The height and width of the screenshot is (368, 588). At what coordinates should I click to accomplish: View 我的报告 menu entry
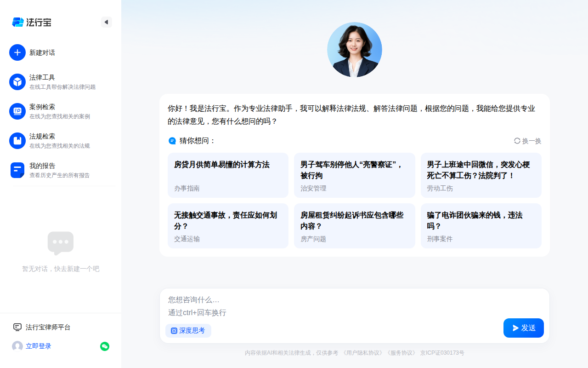pyautogui.click(x=60, y=170)
